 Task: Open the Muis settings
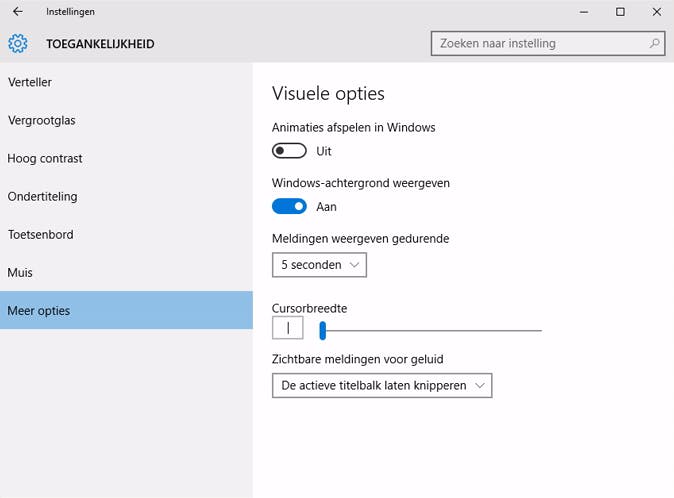(x=21, y=272)
